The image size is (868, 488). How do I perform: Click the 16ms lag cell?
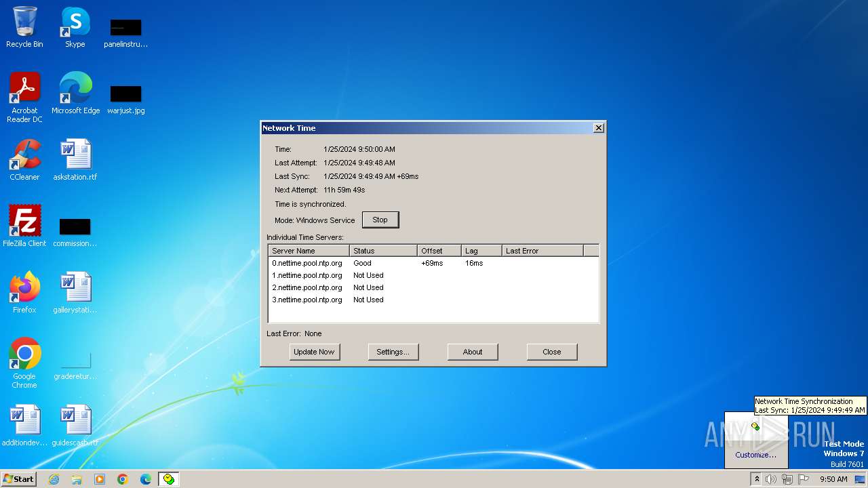pos(474,263)
